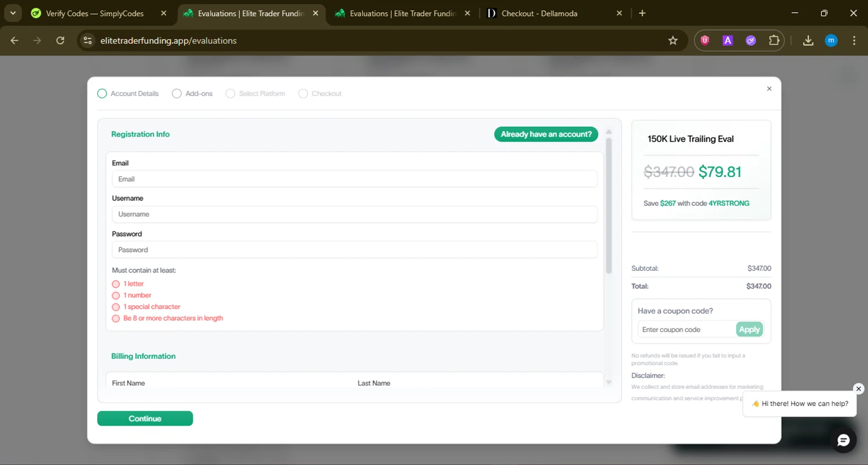Open the Chrome three-dot menu
This screenshot has height=465, width=868.
click(x=854, y=40)
